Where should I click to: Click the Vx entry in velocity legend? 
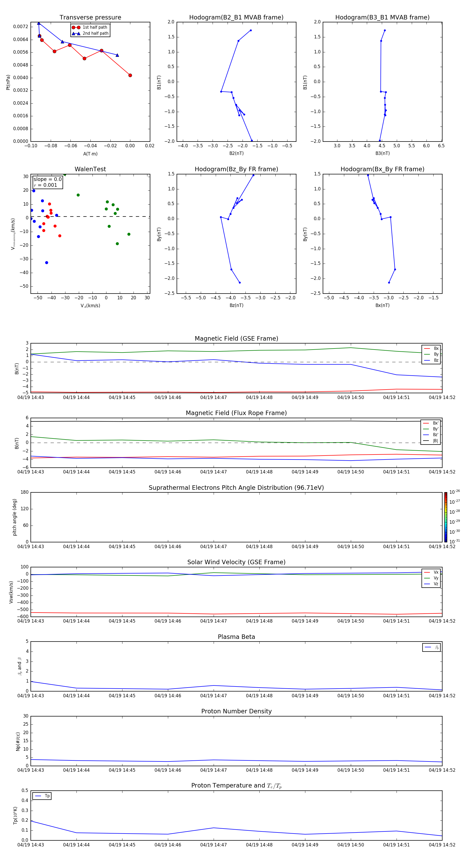point(431,573)
